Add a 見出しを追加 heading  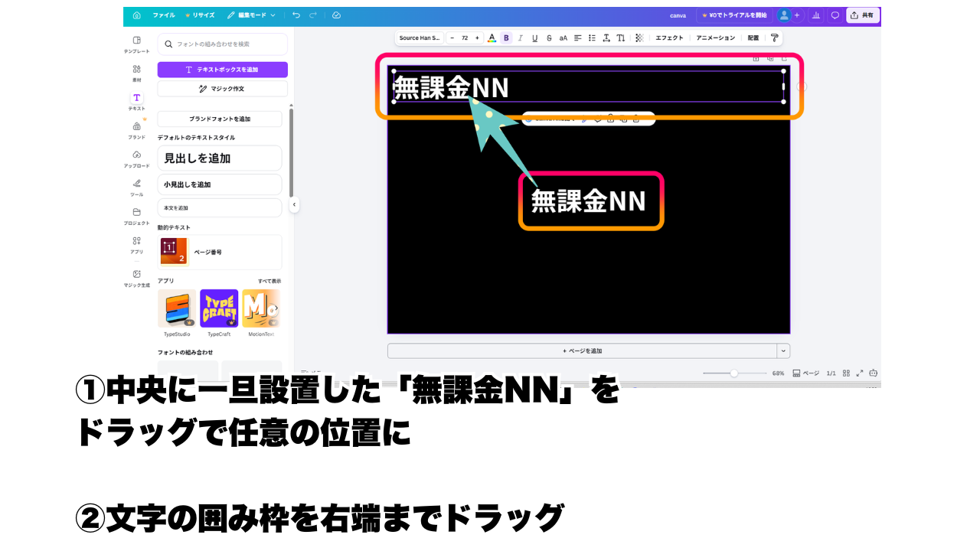(220, 158)
